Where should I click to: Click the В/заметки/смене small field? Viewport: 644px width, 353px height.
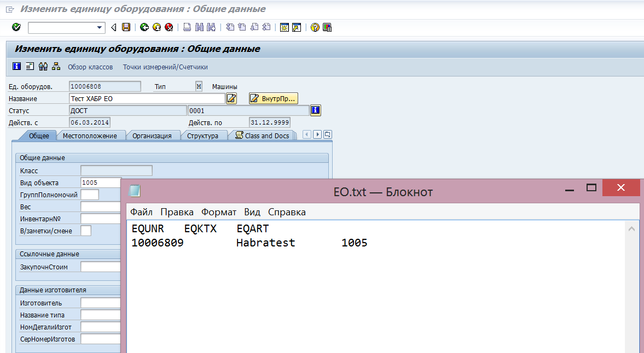[x=86, y=231]
